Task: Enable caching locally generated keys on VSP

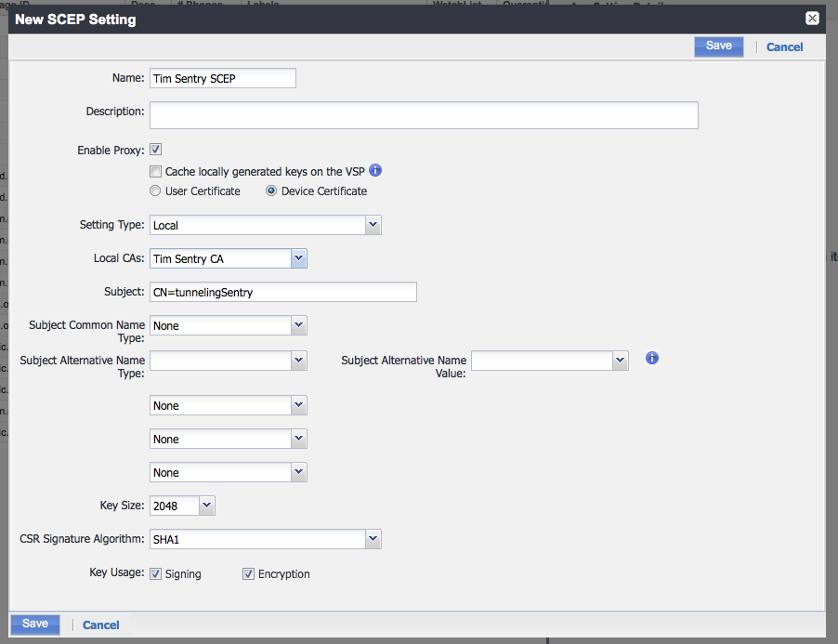Action: click(156, 172)
